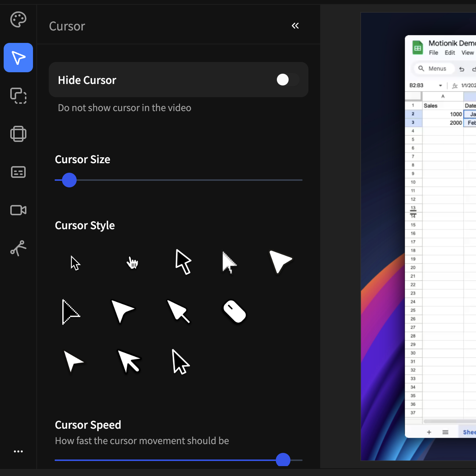This screenshot has width=476, height=476.
Task: Open the B2:B3 cell reference dropdown
Action: point(440,85)
